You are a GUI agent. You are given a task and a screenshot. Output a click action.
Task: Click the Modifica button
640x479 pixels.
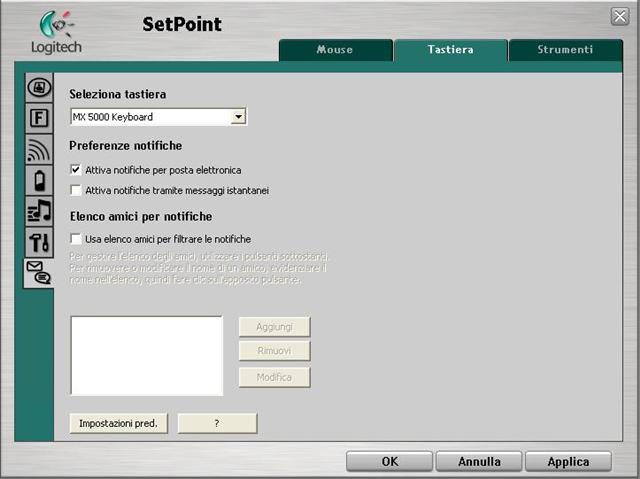(x=274, y=377)
